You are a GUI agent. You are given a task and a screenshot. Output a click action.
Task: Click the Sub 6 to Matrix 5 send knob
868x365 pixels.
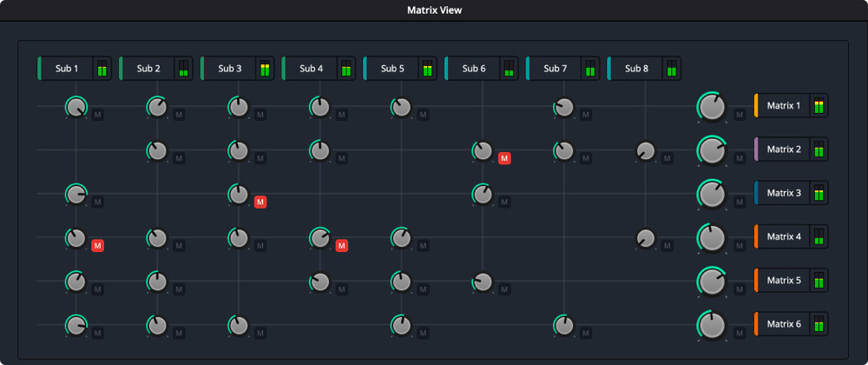click(x=483, y=282)
